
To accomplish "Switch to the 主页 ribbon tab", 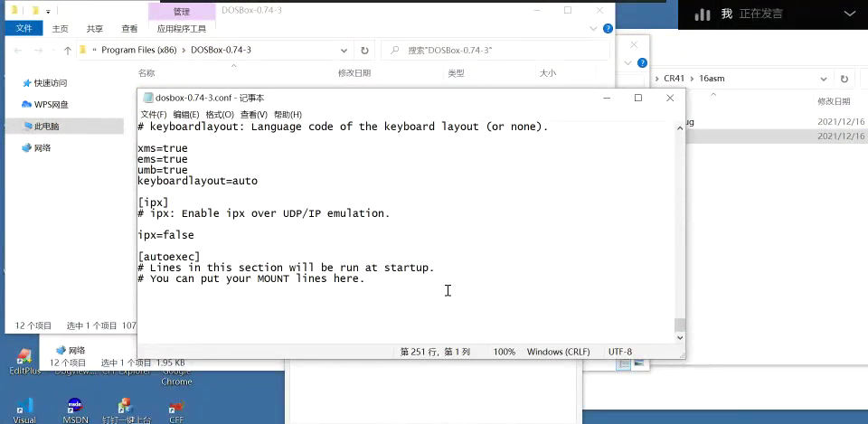I will click(60, 29).
